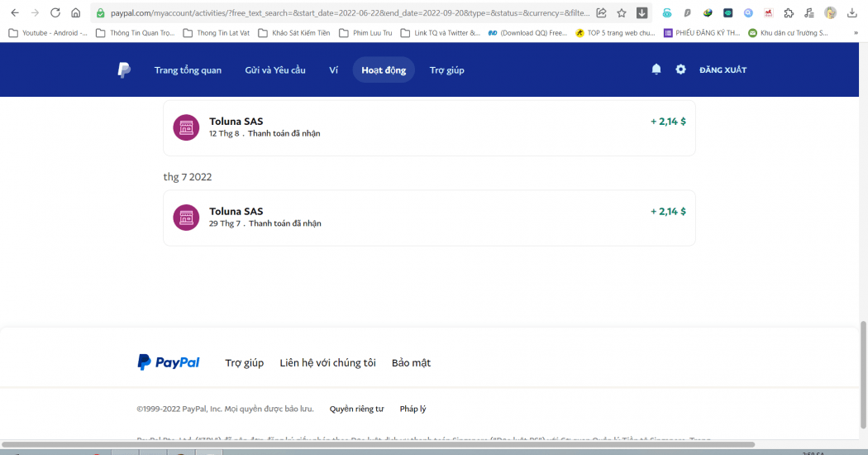Open Trợ giúp in top navigation
The height and width of the screenshot is (455, 868).
click(446, 69)
